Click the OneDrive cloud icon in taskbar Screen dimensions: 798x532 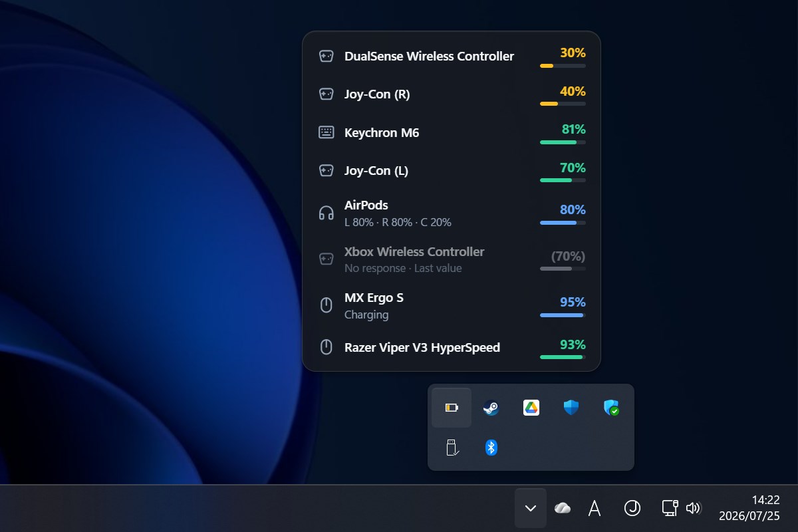point(563,509)
